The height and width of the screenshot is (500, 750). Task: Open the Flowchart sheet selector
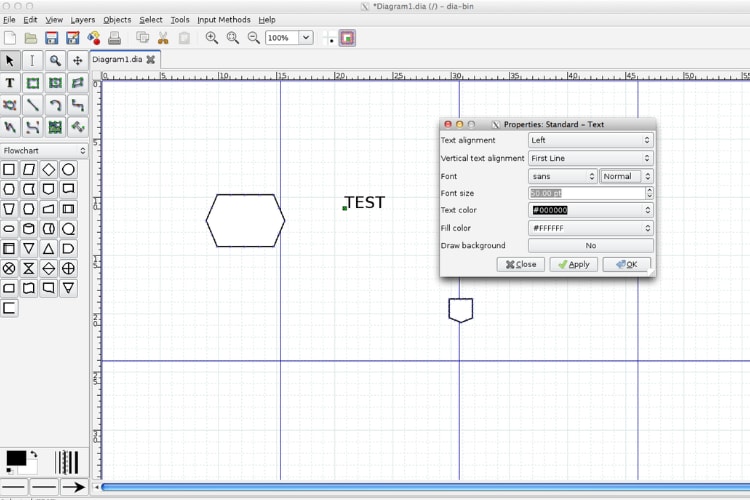[x=44, y=150]
